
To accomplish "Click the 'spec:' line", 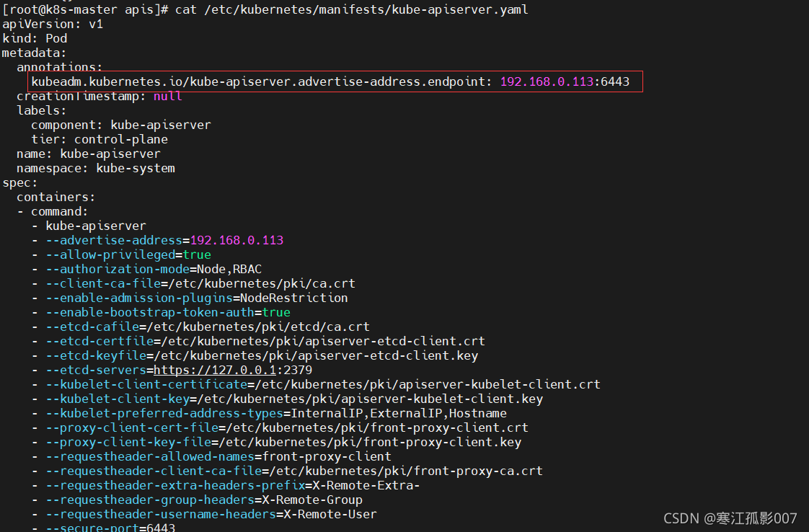I will pos(19,182).
